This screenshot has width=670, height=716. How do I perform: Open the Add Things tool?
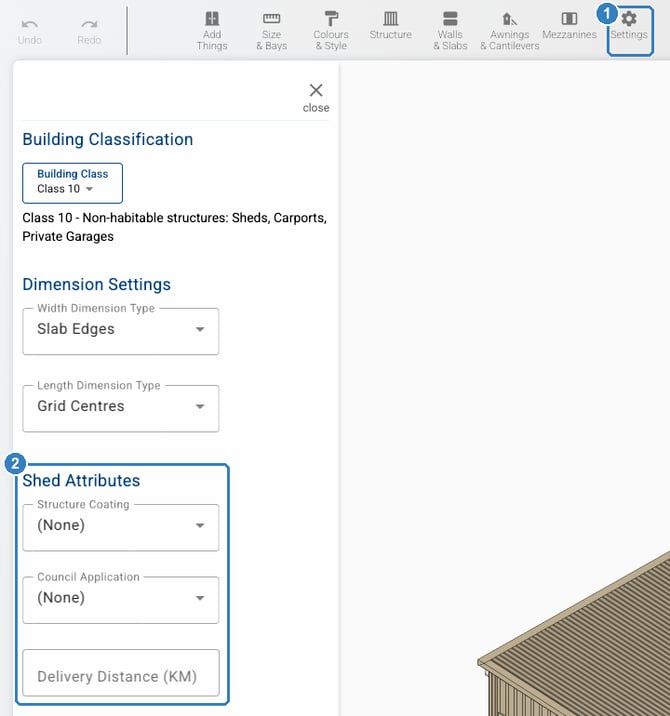coord(212,31)
